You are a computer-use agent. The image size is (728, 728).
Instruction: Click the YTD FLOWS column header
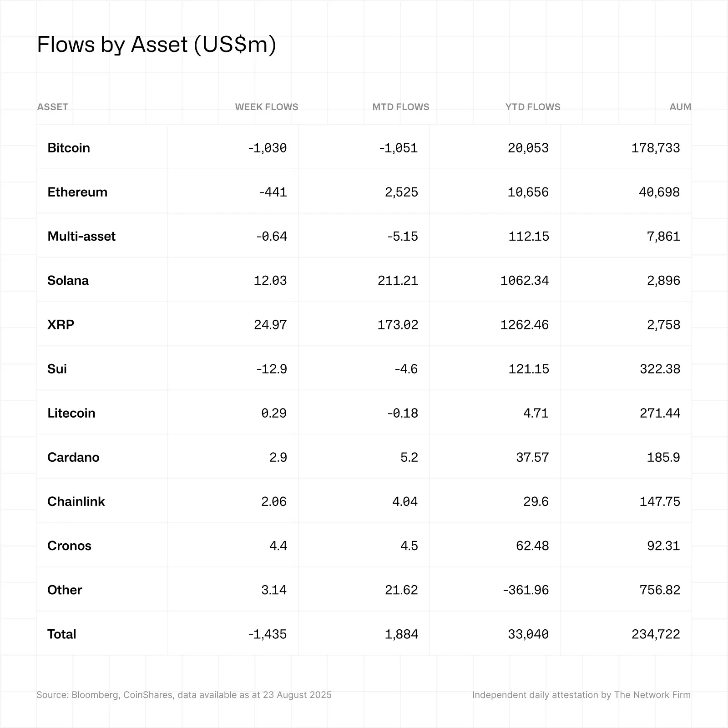point(532,107)
